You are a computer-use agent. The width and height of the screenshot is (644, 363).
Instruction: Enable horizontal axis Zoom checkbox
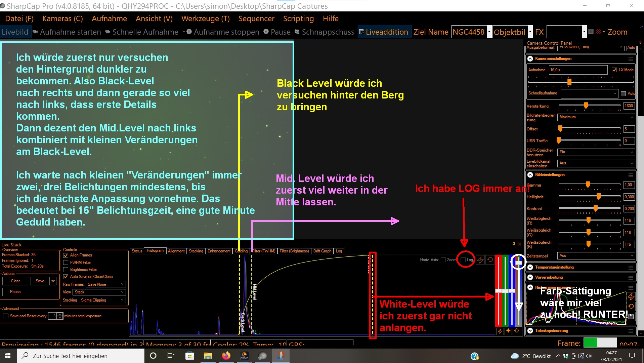point(443,260)
